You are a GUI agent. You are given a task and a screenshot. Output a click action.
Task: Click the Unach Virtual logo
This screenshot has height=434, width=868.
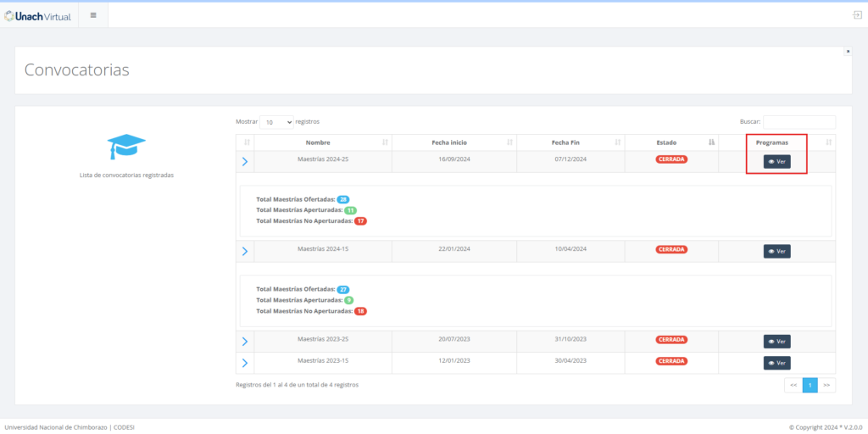[x=37, y=14]
